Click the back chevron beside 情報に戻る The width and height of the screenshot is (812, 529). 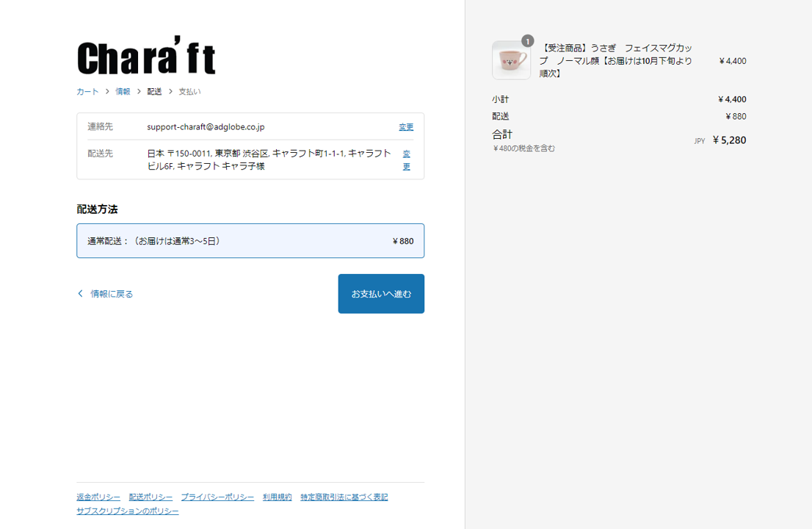click(81, 294)
